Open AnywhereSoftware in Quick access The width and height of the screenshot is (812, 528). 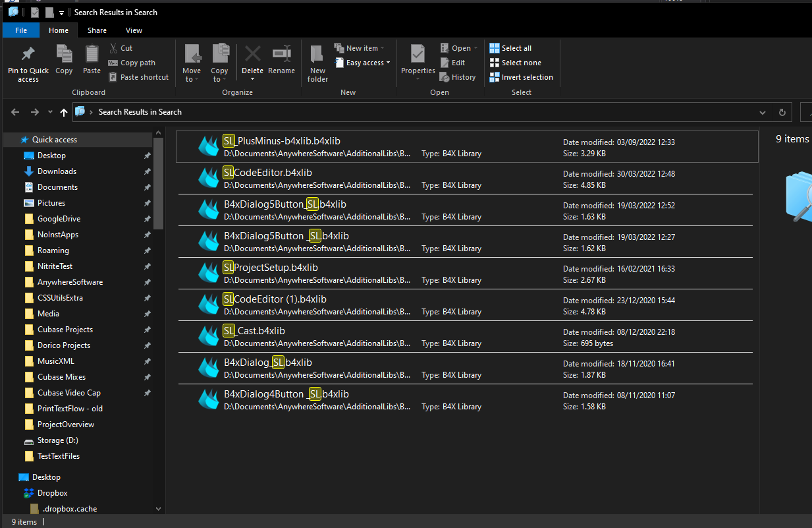click(70, 282)
